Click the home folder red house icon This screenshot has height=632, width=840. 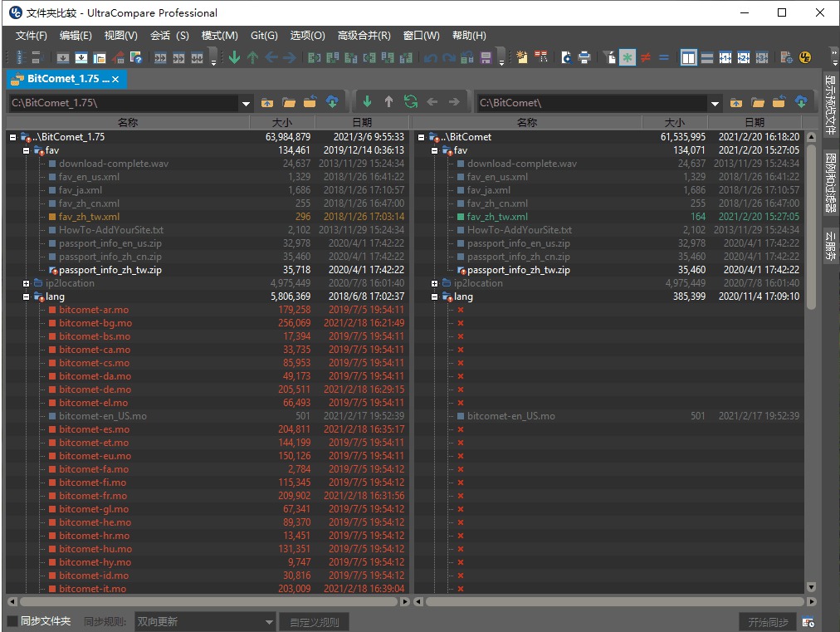pos(118,57)
